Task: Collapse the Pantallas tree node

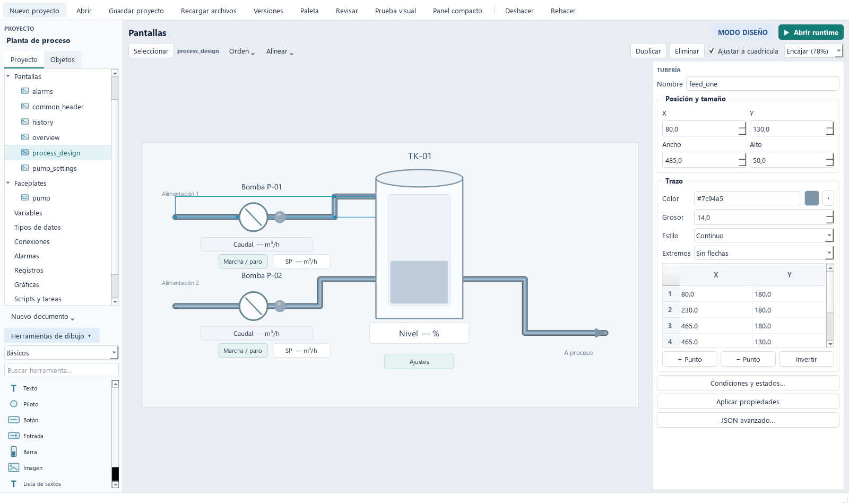Action: tap(8, 76)
